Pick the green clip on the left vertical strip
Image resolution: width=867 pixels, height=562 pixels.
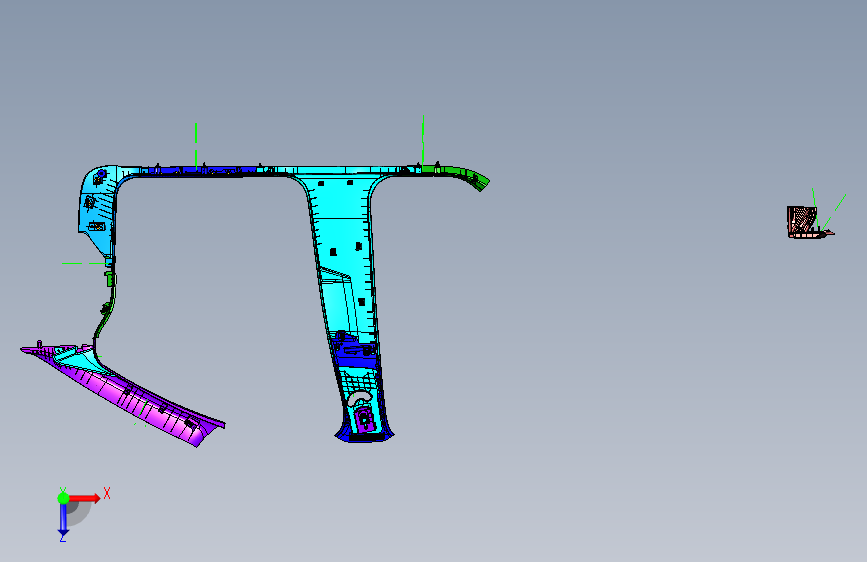pyautogui.click(x=111, y=279)
